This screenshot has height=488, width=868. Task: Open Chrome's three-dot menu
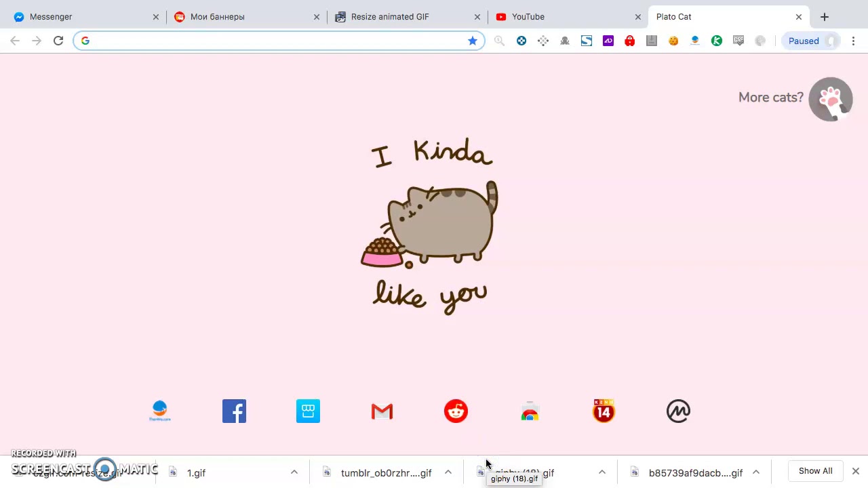click(854, 41)
